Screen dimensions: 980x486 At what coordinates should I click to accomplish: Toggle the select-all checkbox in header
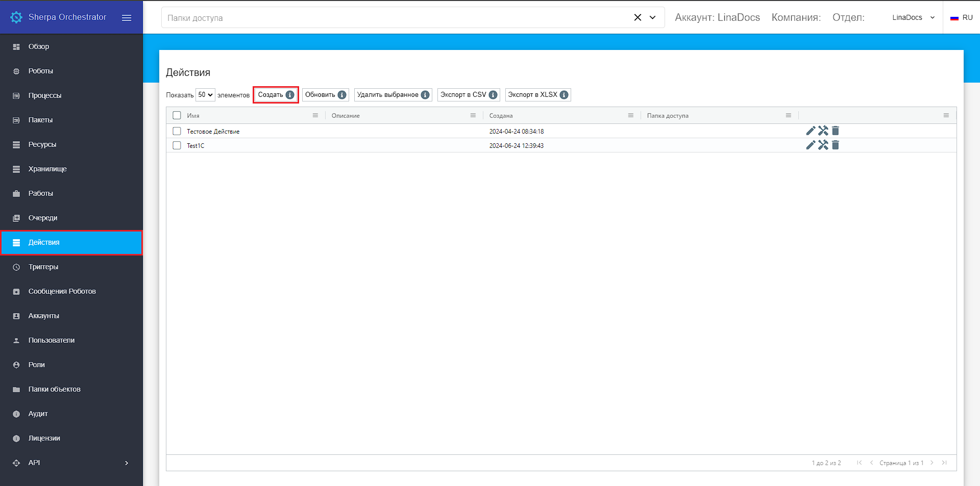(177, 115)
